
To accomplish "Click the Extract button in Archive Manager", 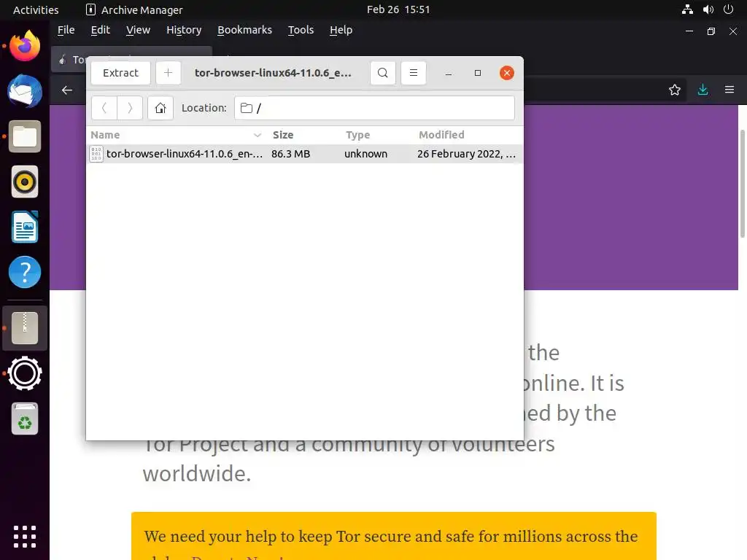I will coord(120,73).
